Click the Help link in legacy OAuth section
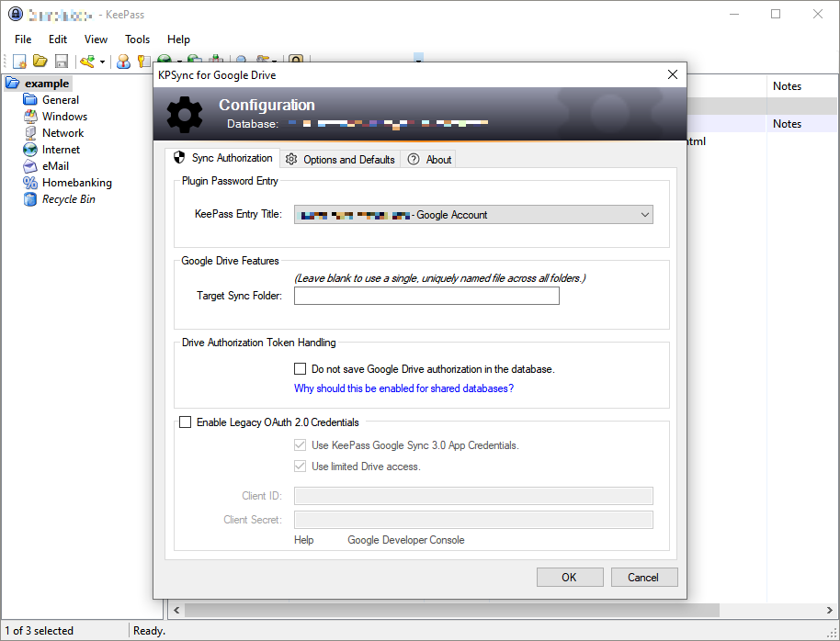Viewport: 840px width, 641px height. tap(304, 540)
